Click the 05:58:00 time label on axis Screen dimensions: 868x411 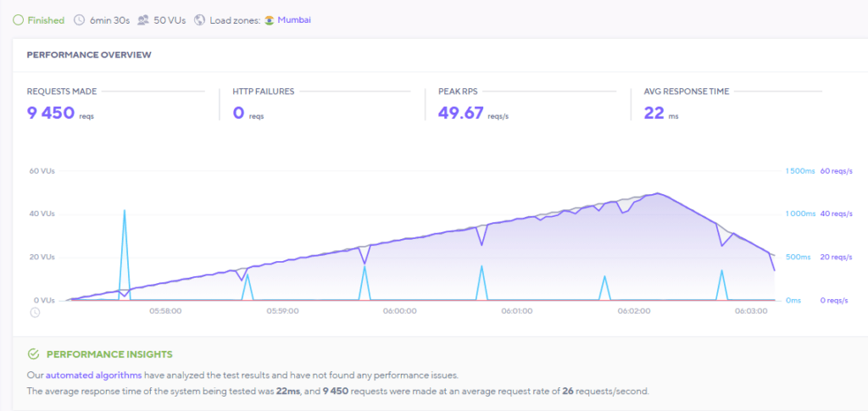point(164,311)
